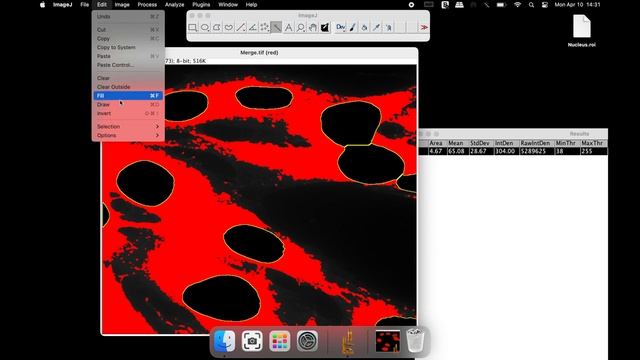This screenshot has height=360, width=640.
Task: Expand the Options submenu
Action: [128, 136]
